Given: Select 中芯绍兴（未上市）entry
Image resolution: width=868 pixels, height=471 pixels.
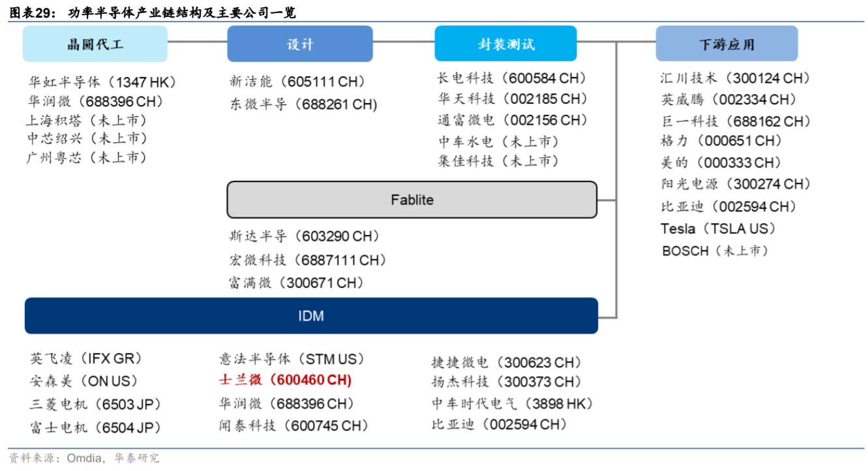Looking at the screenshot, I should [87, 138].
